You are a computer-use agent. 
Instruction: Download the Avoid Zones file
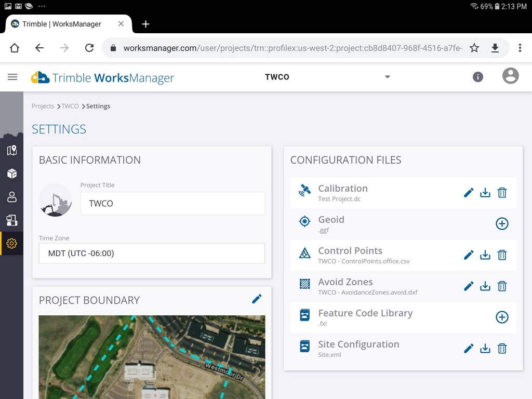(x=485, y=286)
